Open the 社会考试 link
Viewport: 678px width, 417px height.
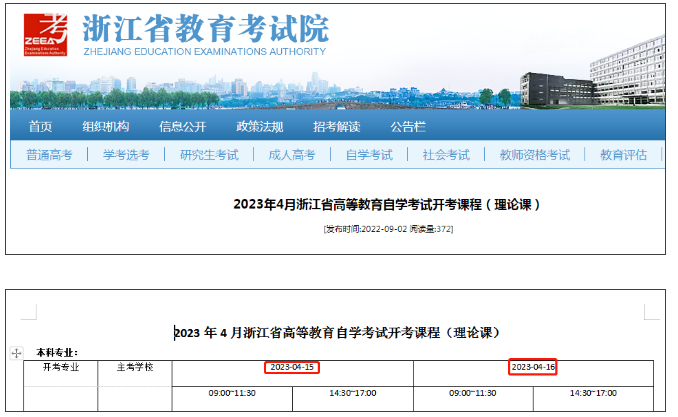pyautogui.click(x=446, y=154)
